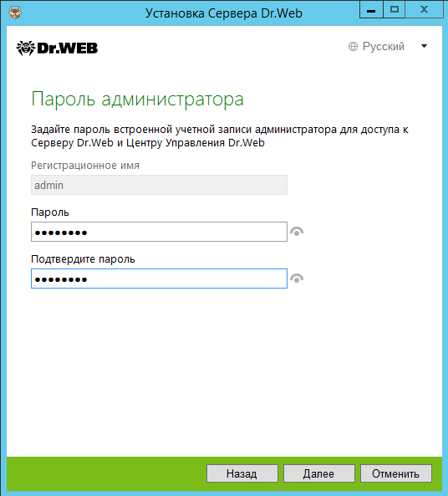Abort installation with the Отменить button

pyautogui.click(x=396, y=473)
